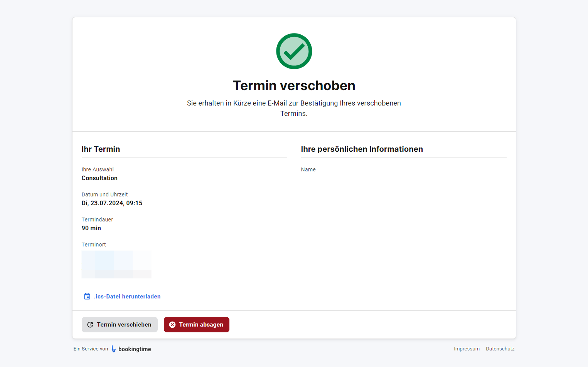Click the confirmation e-mail message paragraph
Image resolution: width=588 pixels, height=367 pixels.
pyautogui.click(x=294, y=108)
